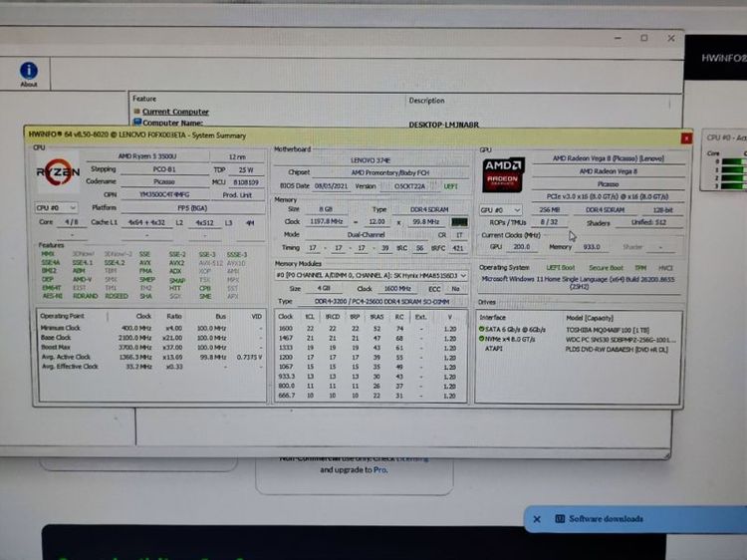Click the Platform value FP5 (BGA)

point(192,208)
